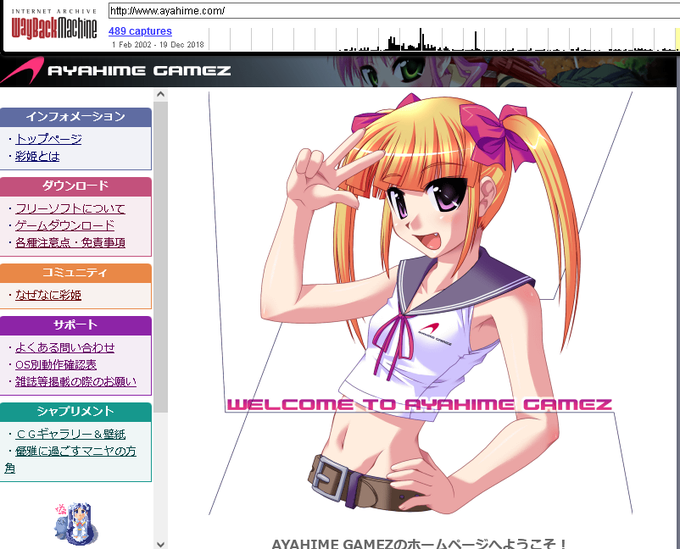Click the AYAHIME GAMEZのホームページへようこそ heading
The width and height of the screenshot is (680, 549).
[419, 543]
